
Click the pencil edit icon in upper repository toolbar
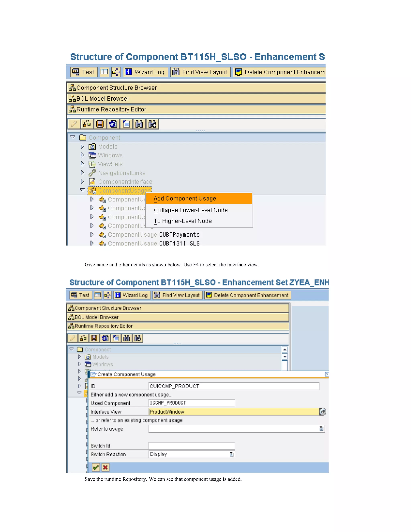pyautogui.click(x=74, y=124)
